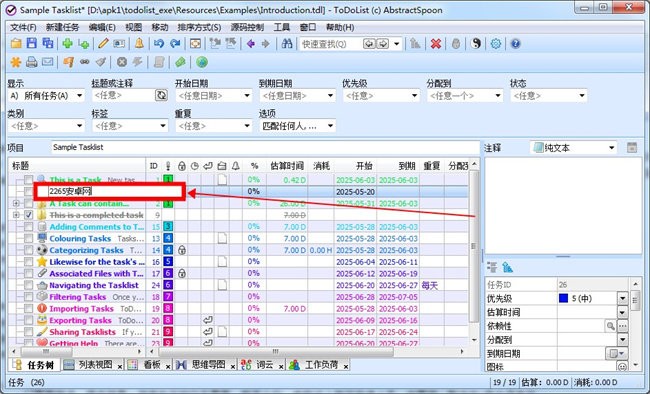This screenshot has width=650, height=394.
Task: Click the maximize tasklist view icon
Action: pyautogui.click(x=195, y=44)
